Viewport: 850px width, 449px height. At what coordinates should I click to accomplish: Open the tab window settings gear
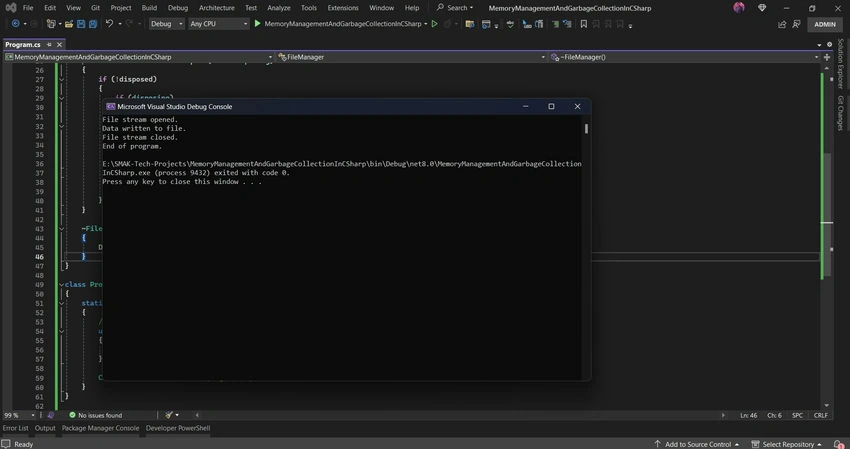tap(829, 44)
